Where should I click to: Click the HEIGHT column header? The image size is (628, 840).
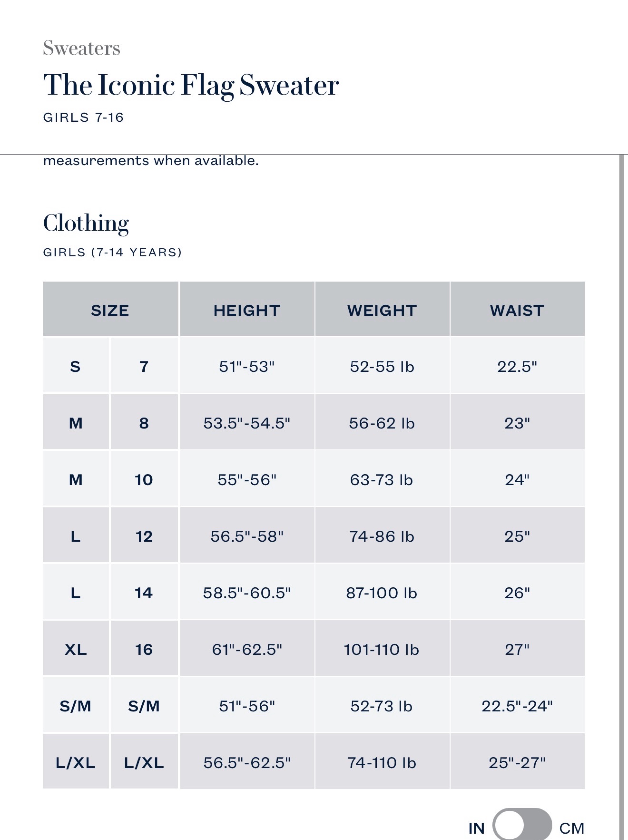247,309
